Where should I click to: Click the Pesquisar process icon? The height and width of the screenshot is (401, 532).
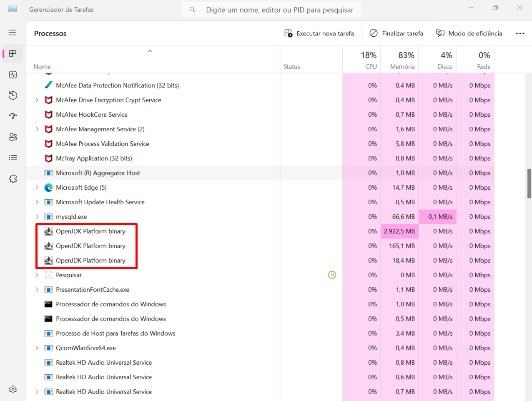coord(49,275)
